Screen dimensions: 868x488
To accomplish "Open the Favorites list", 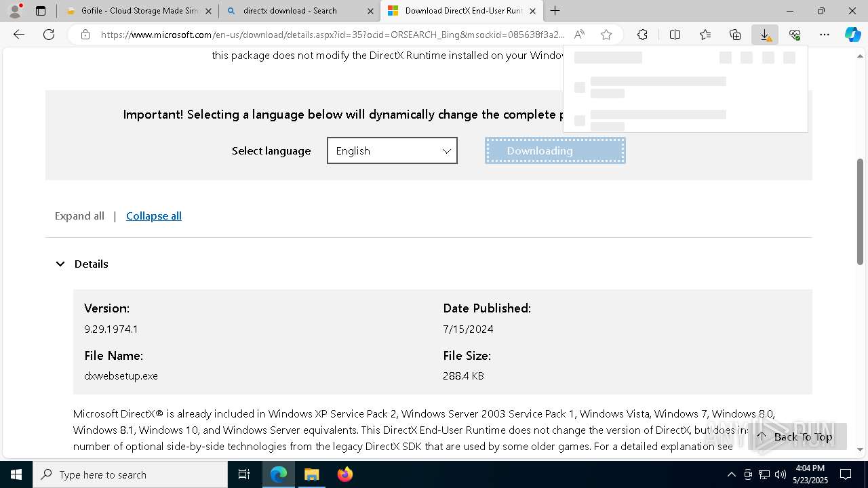I will [705, 35].
